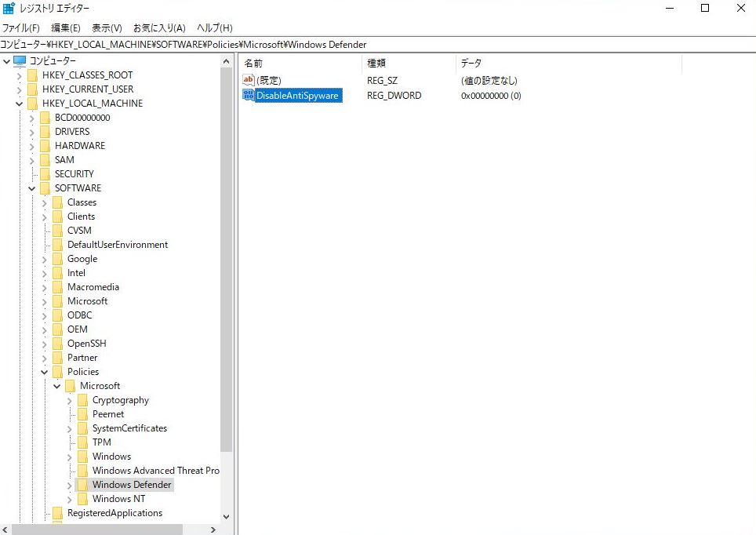
Task: Expand HKEY_CLASSES_ROOT with its chevron
Action: 20,76
